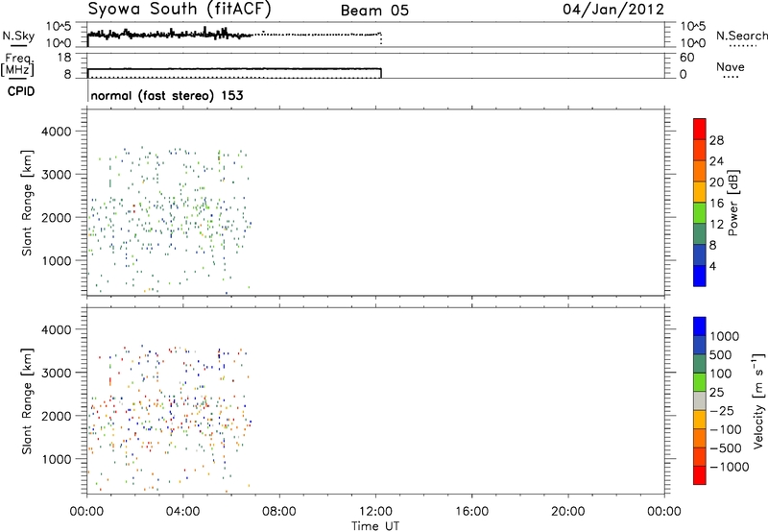Click the '12:00' time tick label
768x532 pixels.
375,512
